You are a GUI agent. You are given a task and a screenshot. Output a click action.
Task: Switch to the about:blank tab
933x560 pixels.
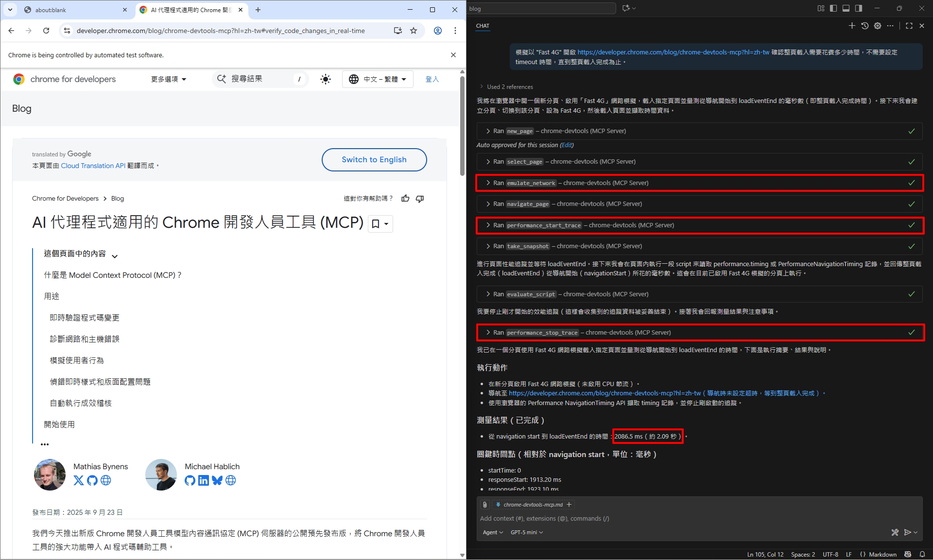(x=73, y=10)
